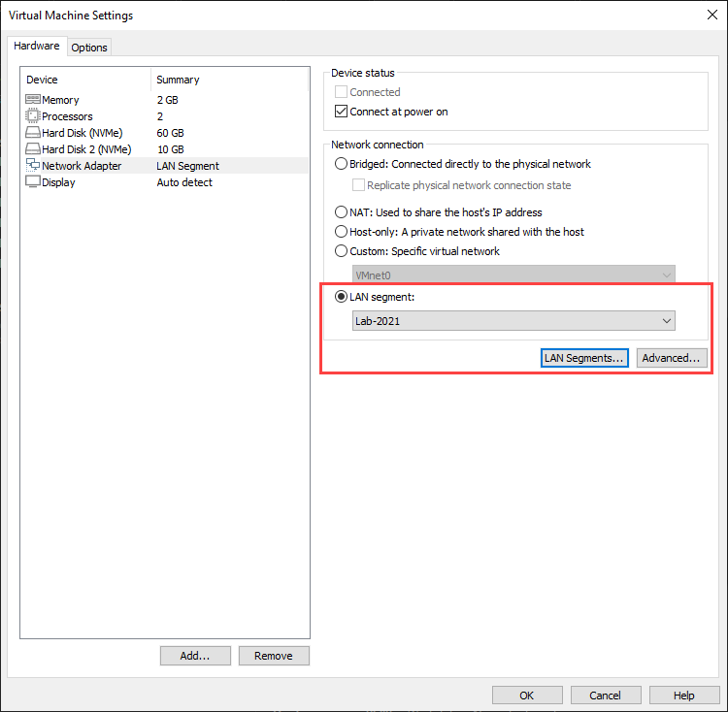Click the Summary column header
Image resolution: width=728 pixels, height=712 pixels.
tap(229, 80)
